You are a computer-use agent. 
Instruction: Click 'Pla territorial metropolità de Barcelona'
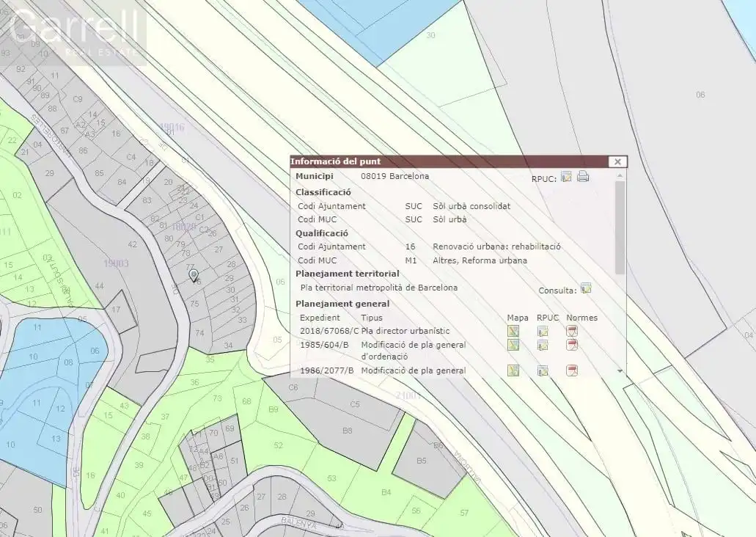[x=379, y=288]
